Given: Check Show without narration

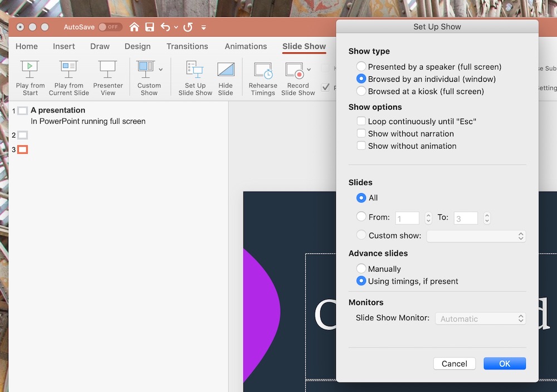Looking at the screenshot, I should tap(361, 134).
